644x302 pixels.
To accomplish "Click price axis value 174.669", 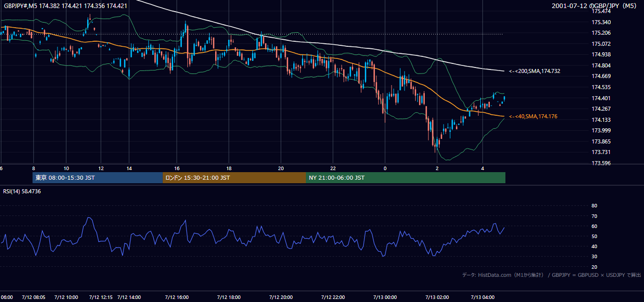I will click(x=601, y=76).
